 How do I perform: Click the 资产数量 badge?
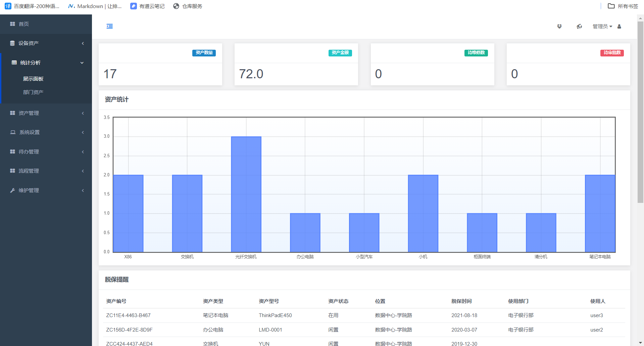(x=204, y=53)
